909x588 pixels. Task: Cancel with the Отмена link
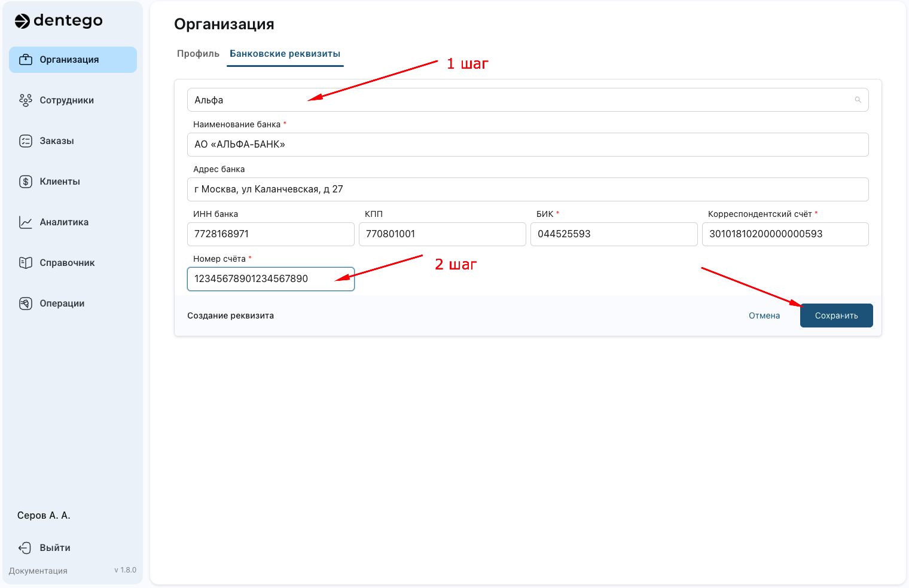tap(764, 316)
